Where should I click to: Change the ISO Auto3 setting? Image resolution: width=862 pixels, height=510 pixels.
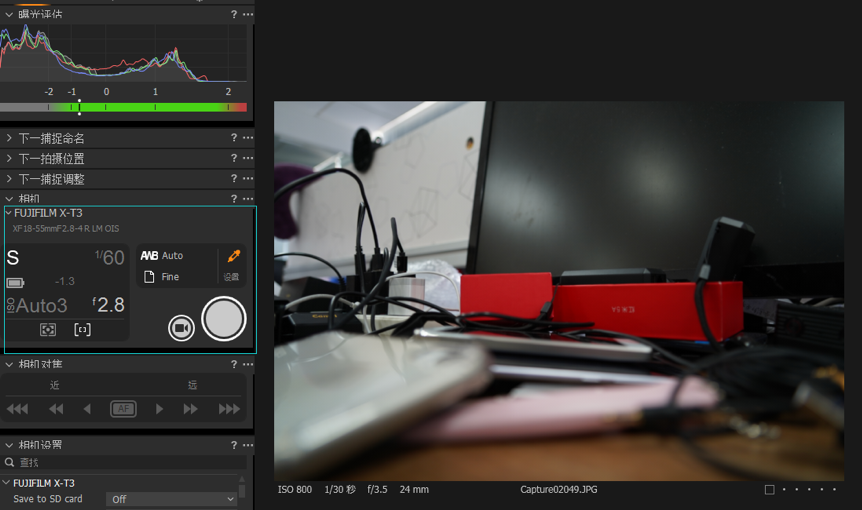[x=37, y=306]
